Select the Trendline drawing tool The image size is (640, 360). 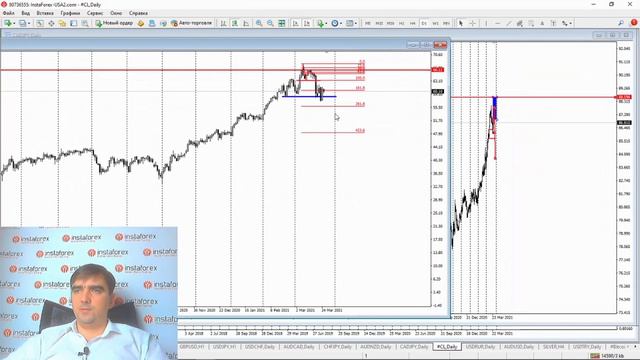coord(509,23)
